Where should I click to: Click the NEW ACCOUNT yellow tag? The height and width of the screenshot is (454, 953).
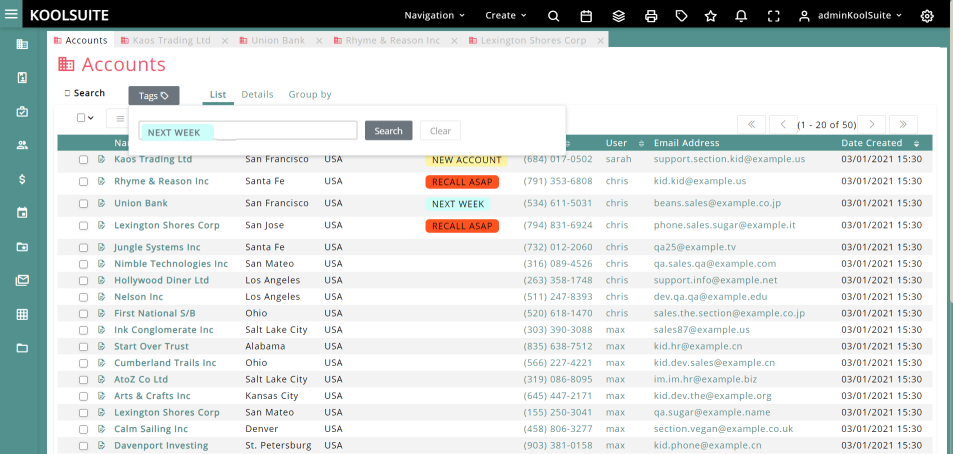467,160
